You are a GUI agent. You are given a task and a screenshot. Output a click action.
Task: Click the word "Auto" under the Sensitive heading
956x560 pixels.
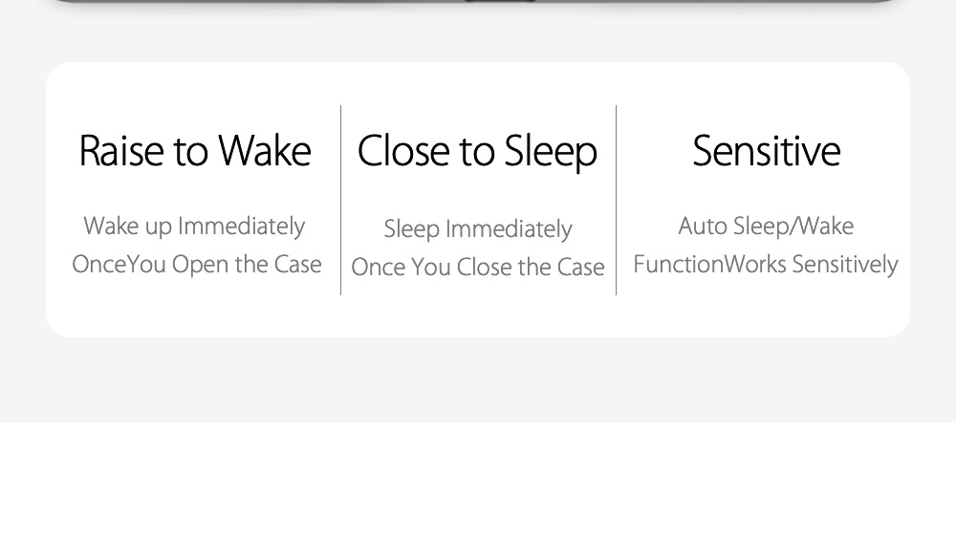click(x=704, y=226)
